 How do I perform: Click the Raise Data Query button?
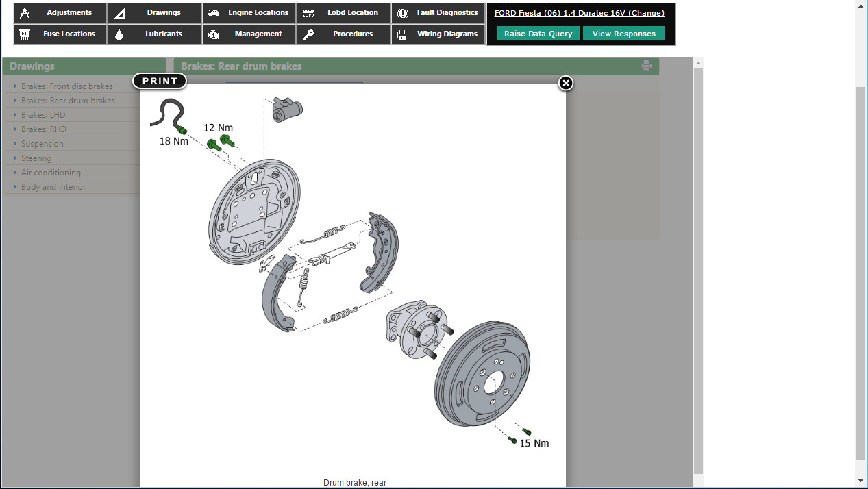point(538,34)
